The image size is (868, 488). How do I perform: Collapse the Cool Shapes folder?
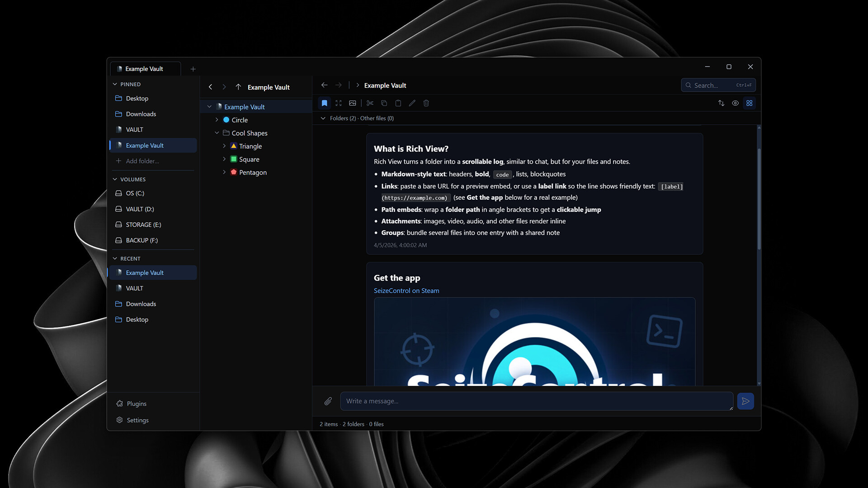[x=217, y=133]
